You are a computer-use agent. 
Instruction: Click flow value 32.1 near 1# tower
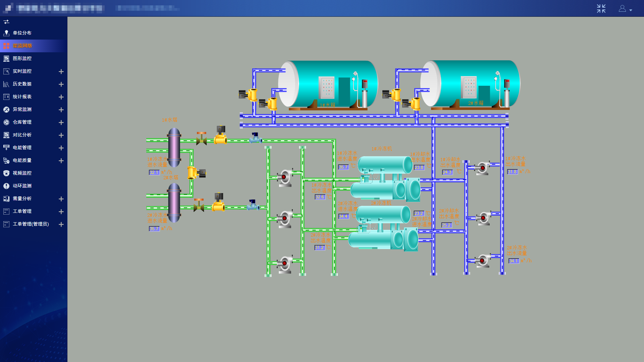[x=154, y=172]
